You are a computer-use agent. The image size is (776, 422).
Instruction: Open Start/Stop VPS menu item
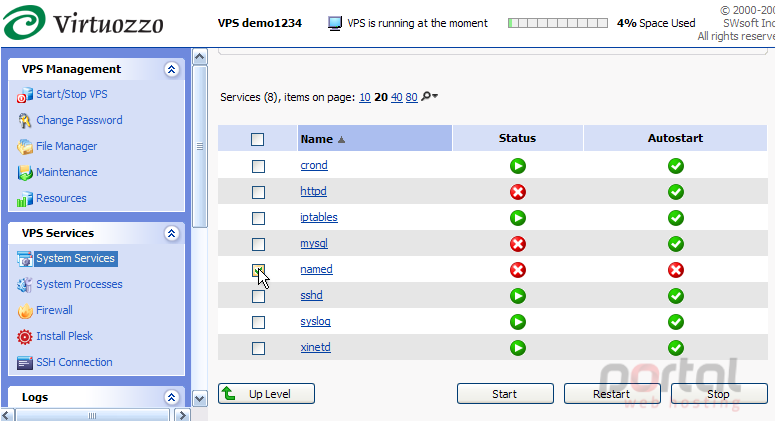(x=72, y=94)
